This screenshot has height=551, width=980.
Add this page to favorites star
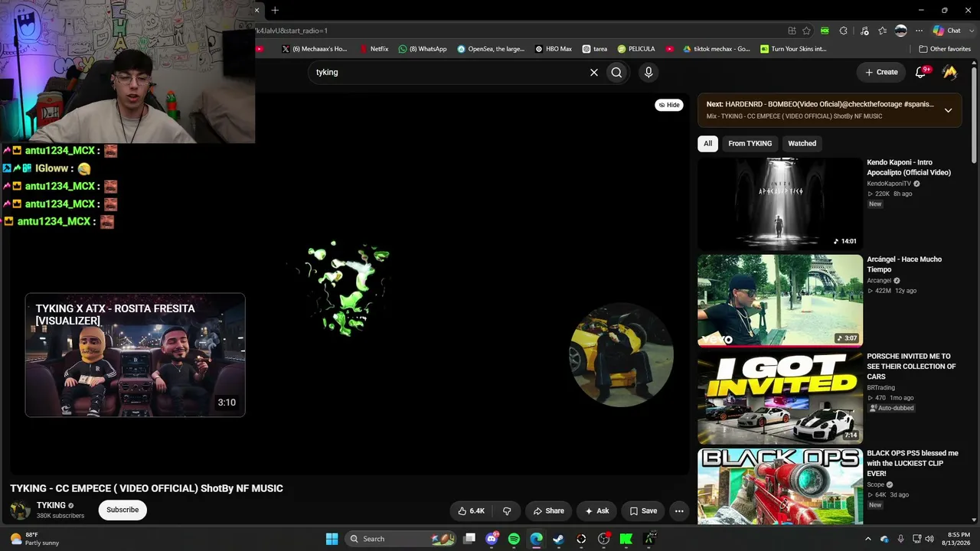(x=806, y=31)
